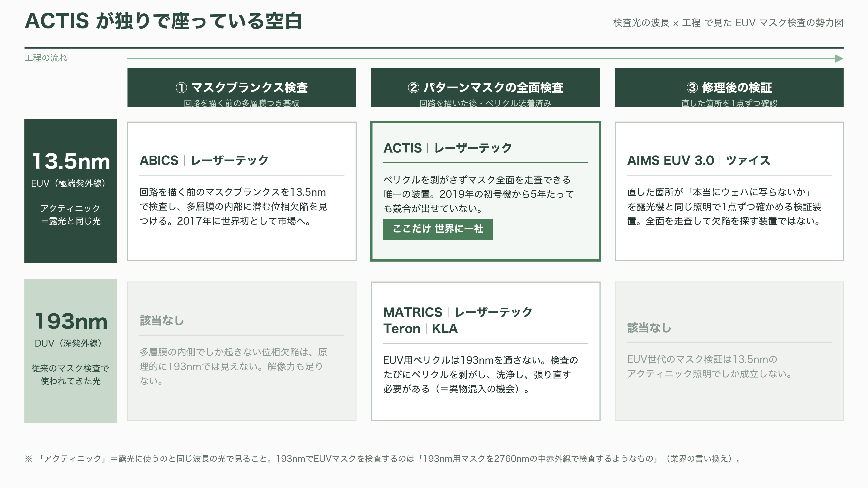Select the '② パターンマスクの全面検査' column header
The height and width of the screenshot is (488, 868).
pos(485,88)
